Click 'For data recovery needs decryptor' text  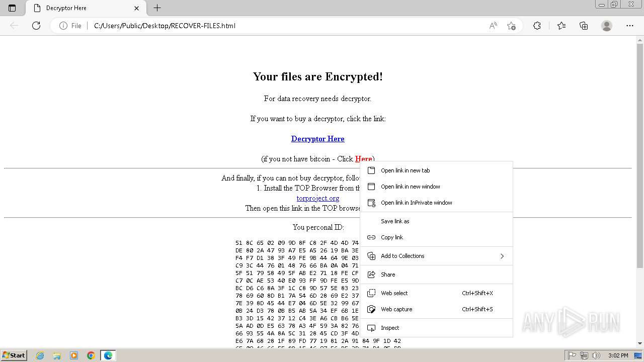point(317,99)
